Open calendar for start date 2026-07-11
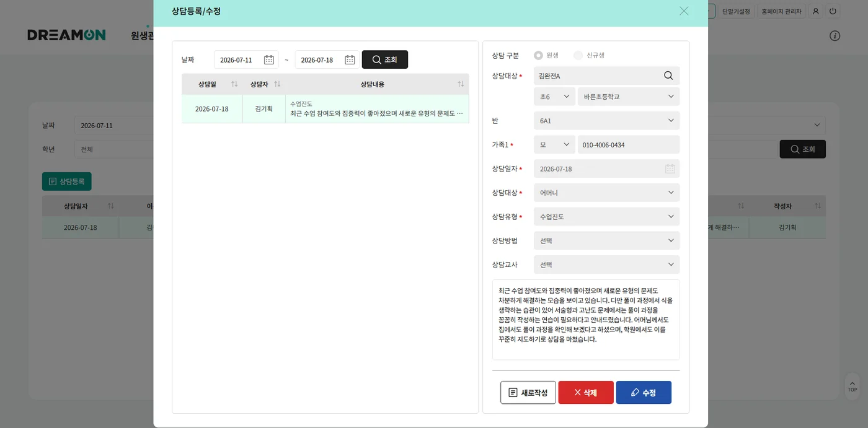Image resolution: width=868 pixels, height=428 pixels. (x=269, y=59)
